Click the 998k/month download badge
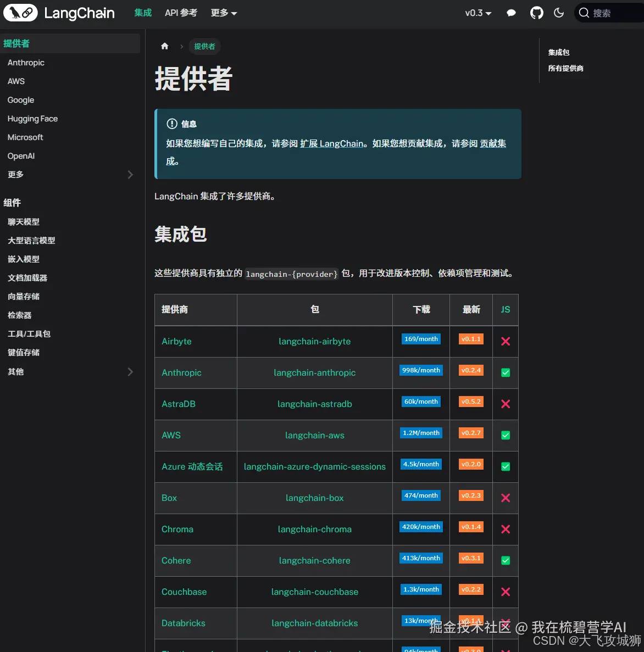Screen dimensions: 644x652 coord(421,370)
